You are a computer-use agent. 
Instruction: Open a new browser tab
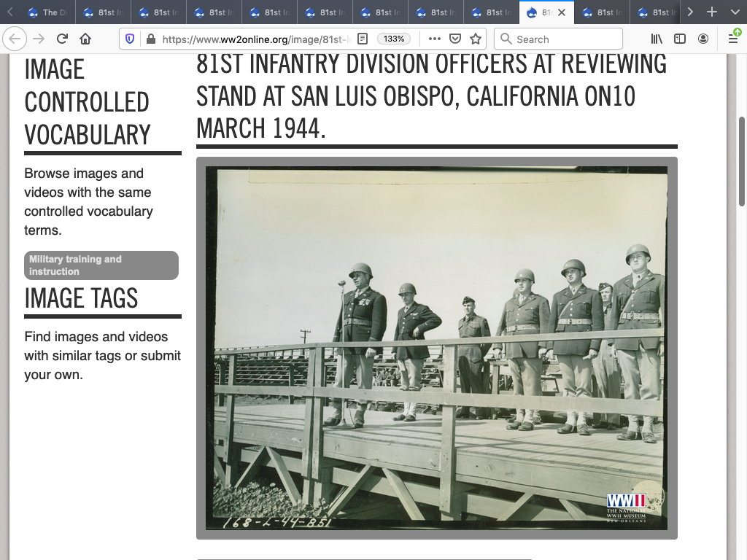(x=712, y=12)
